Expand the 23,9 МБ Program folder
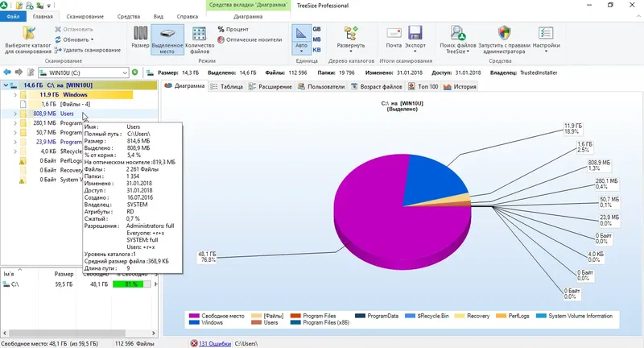 pyautogui.click(x=15, y=142)
